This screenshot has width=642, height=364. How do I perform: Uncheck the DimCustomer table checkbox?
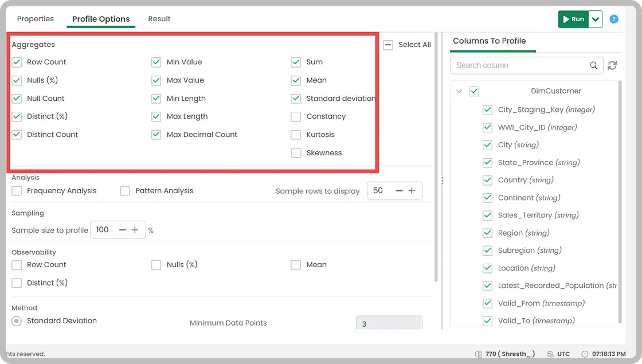(x=474, y=91)
